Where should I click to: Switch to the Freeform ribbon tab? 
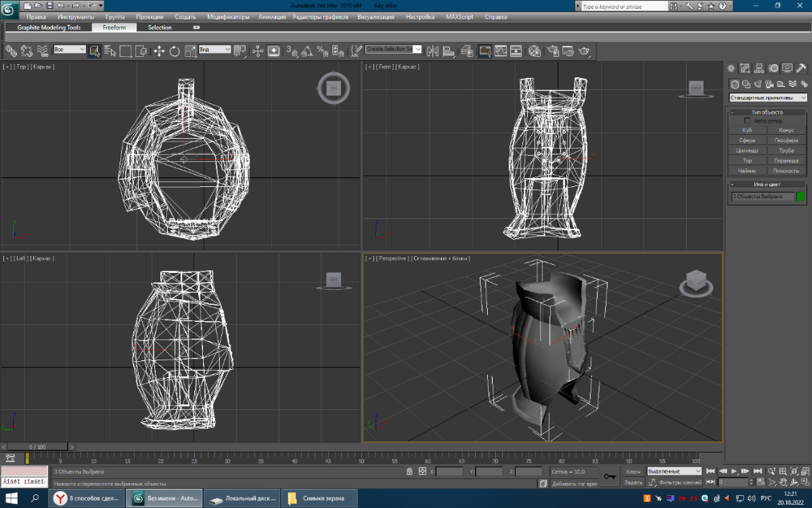[x=114, y=28]
